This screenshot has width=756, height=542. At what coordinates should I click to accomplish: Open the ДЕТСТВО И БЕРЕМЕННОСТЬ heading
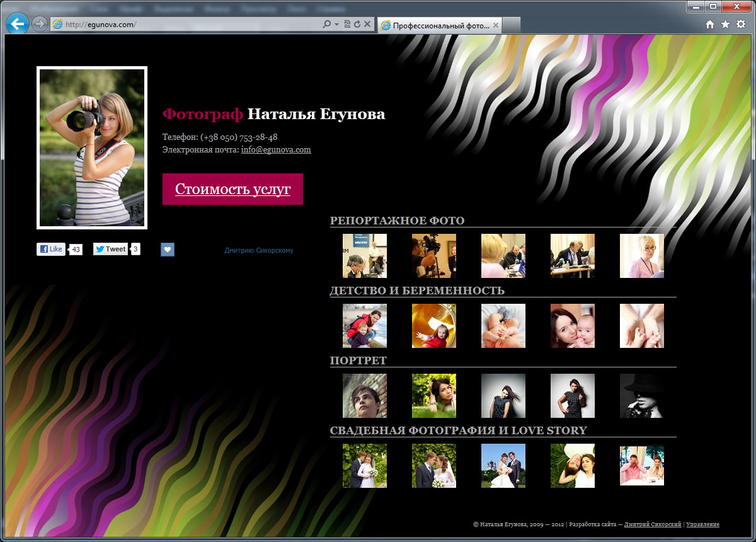point(417,291)
